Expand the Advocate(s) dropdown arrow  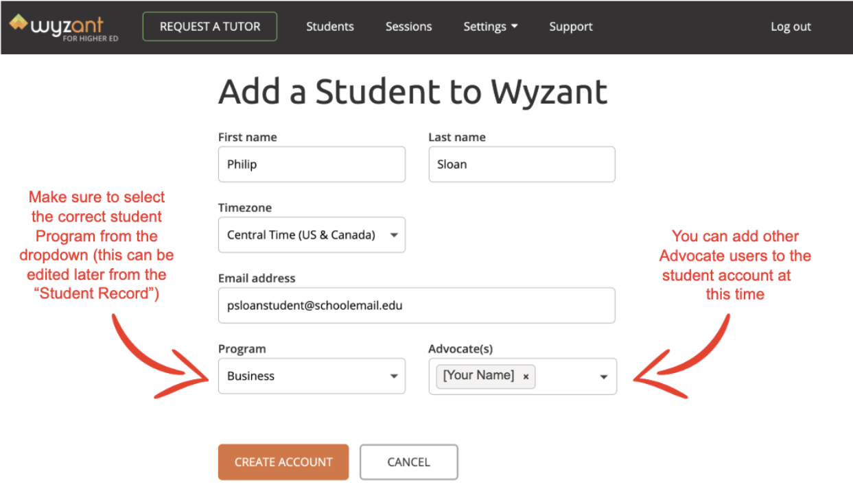tap(604, 376)
